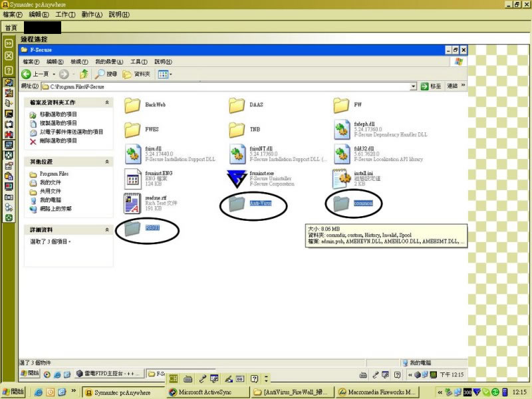Click the 搜尋 search button
Image resolution: width=532 pixels, height=399 pixels.
pyautogui.click(x=106, y=74)
